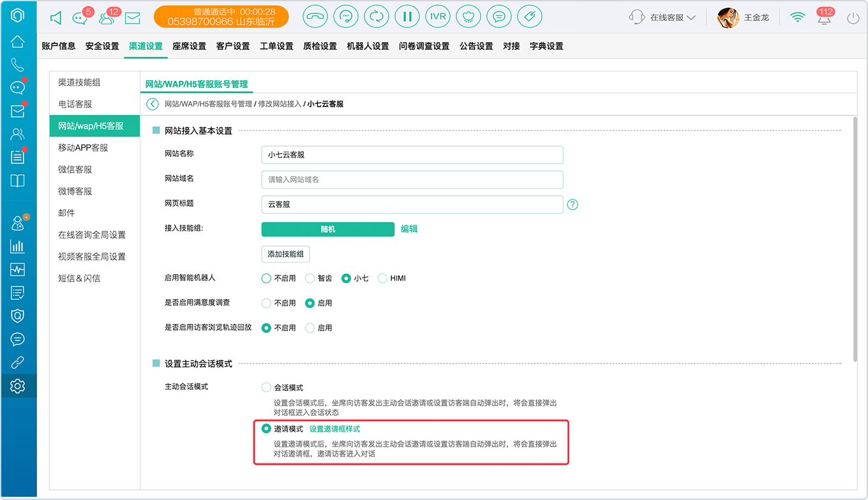Screen dimensions: 868x500
Task: Click the hang up phone icon
Action: click(x=315, y=17)
